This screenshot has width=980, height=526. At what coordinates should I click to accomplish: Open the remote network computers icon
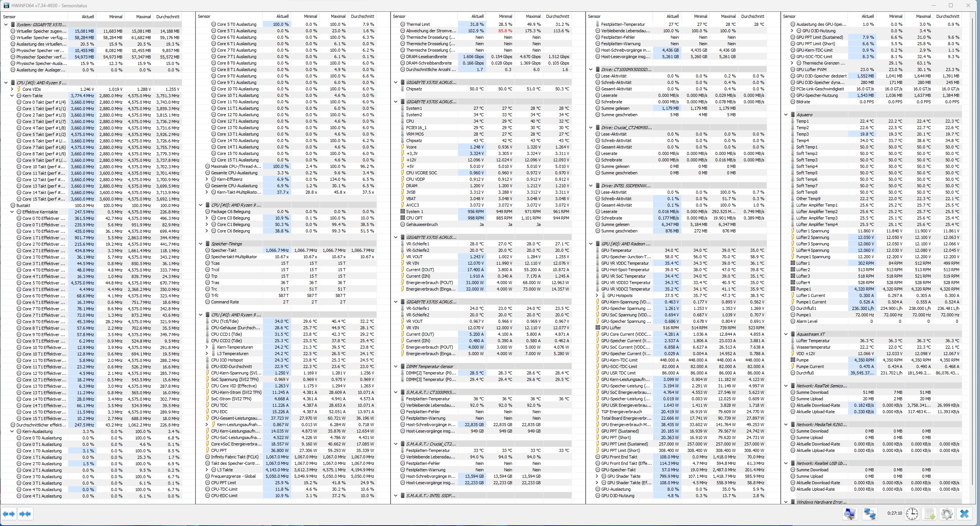pos(870,514)
